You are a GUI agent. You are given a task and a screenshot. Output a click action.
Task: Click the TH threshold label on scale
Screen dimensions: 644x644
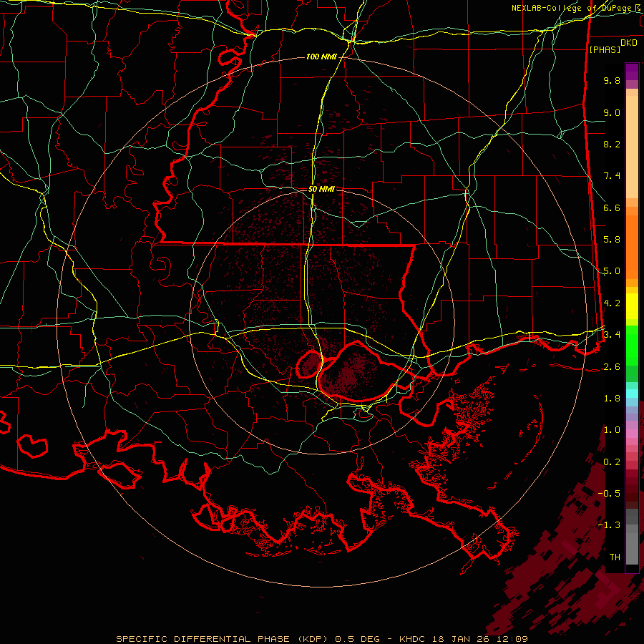615,557
